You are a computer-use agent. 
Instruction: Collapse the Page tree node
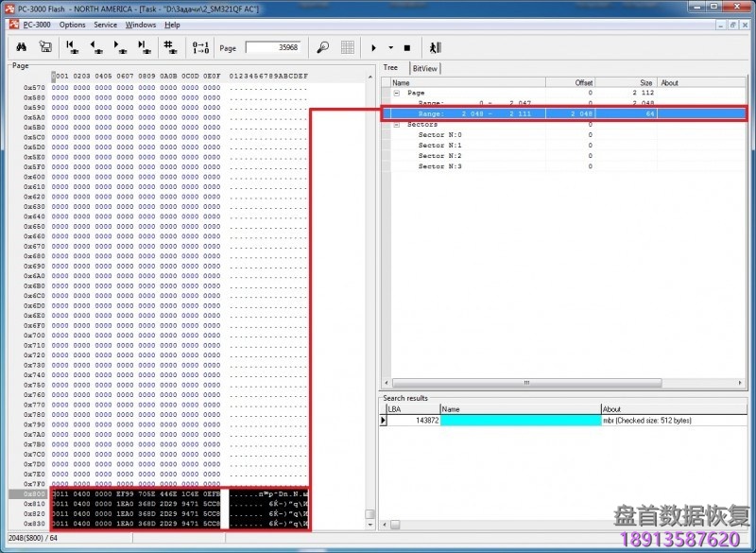pos(397,94)
